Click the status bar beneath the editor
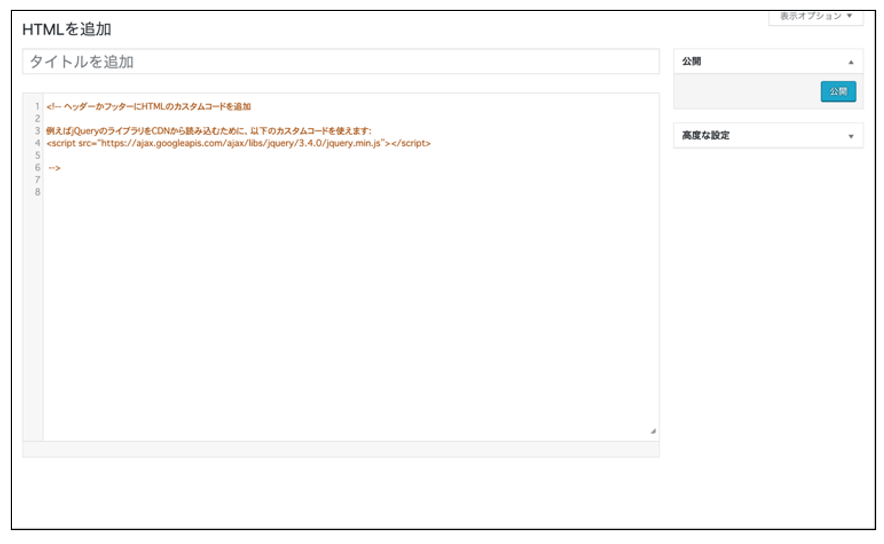This screenshot has width=884, height=544. coord(340,449)
